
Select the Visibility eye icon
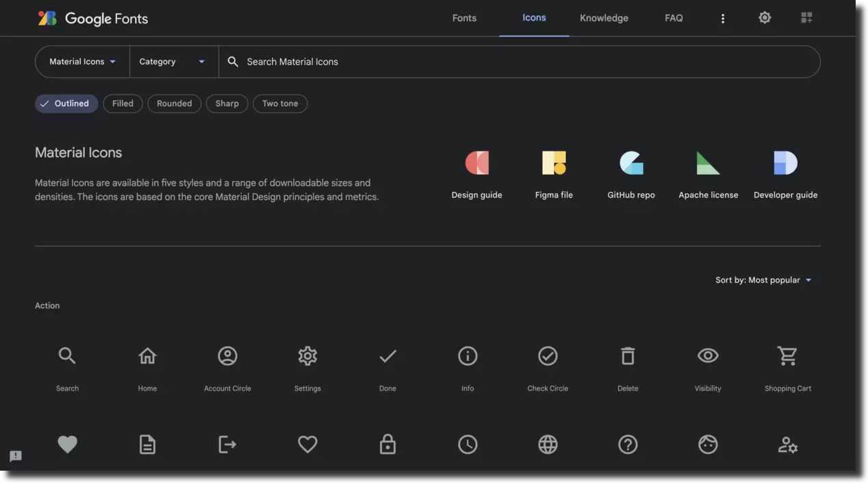pyautogui.click(x=707, y=356)
